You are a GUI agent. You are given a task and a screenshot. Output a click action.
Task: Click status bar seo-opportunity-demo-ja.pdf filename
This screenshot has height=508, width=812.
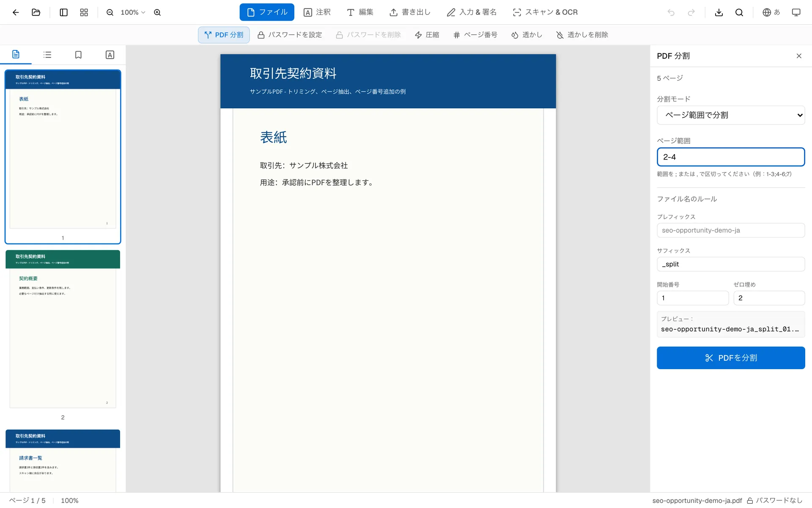697,500
